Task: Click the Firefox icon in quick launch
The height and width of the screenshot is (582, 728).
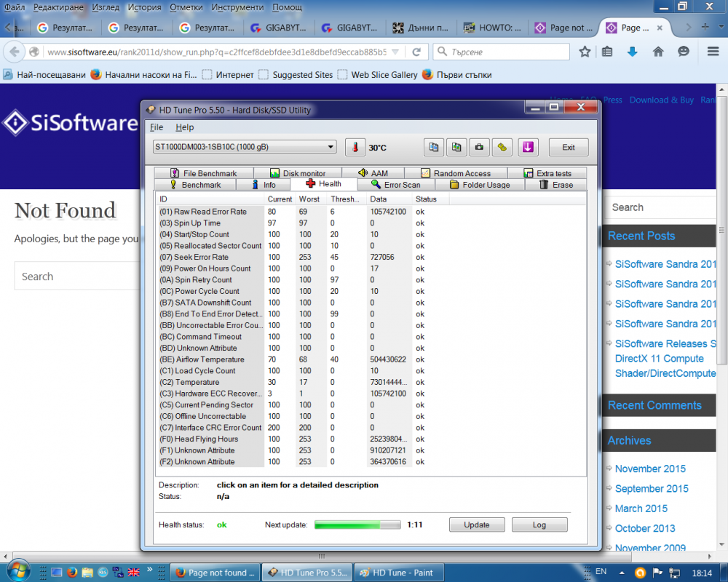Action: coord(72,573)
